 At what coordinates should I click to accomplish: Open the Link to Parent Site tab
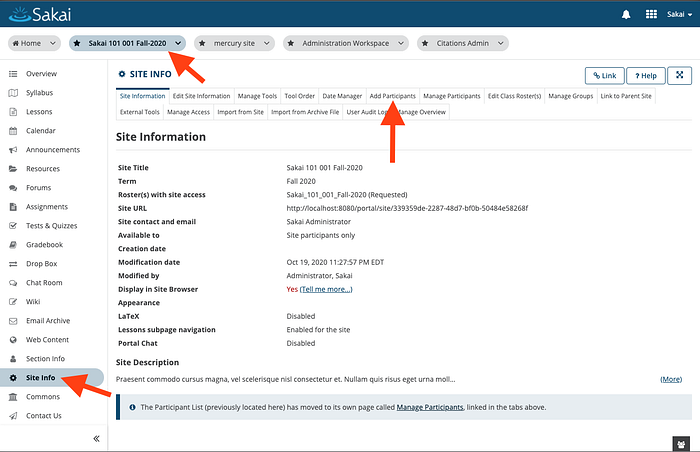click(x=626, y=96)
